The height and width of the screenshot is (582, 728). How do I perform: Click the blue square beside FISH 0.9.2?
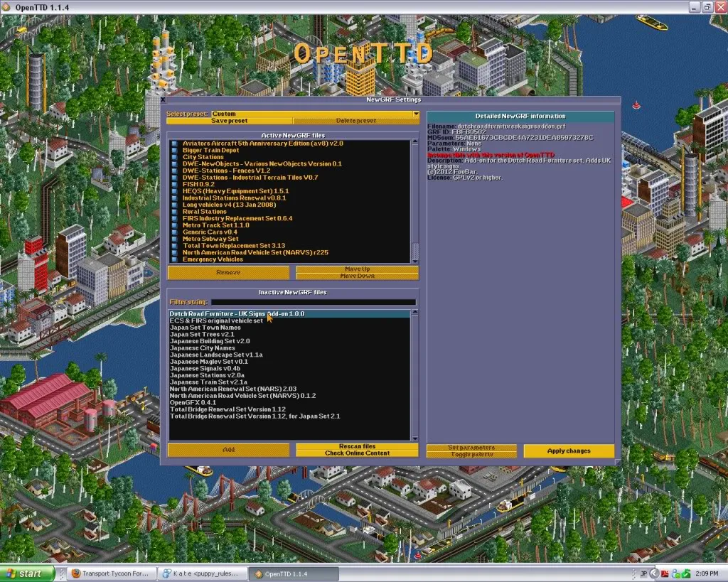click(175, 184)
